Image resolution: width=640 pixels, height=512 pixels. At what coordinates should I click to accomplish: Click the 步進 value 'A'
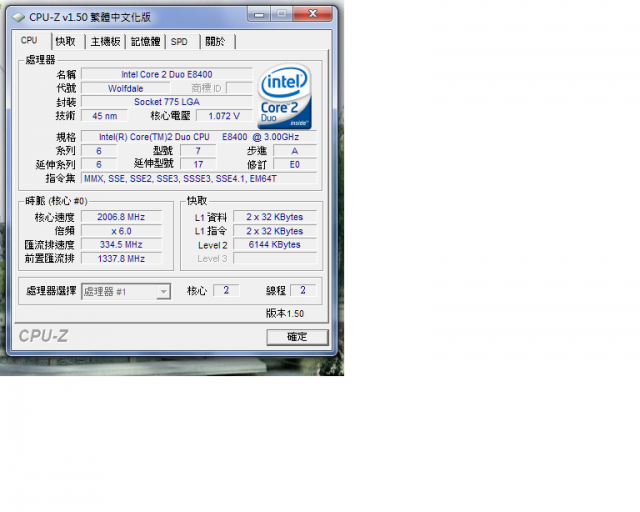click(295, 151)
